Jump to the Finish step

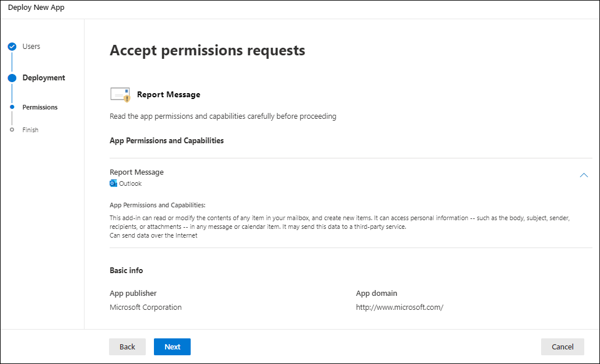point(30,130)
